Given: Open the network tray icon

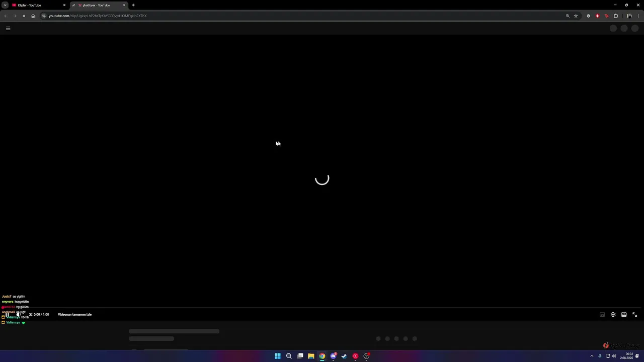Looking at the screenshot, I should click(607, 356).
